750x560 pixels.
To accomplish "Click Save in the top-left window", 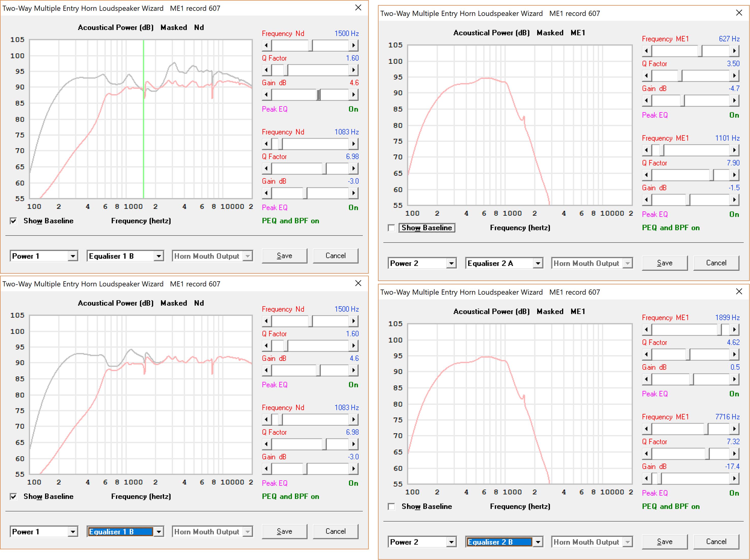I will (284, 256).
